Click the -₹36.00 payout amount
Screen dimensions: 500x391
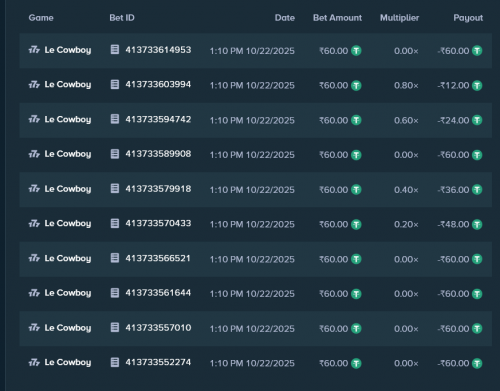tap(453, 190)
